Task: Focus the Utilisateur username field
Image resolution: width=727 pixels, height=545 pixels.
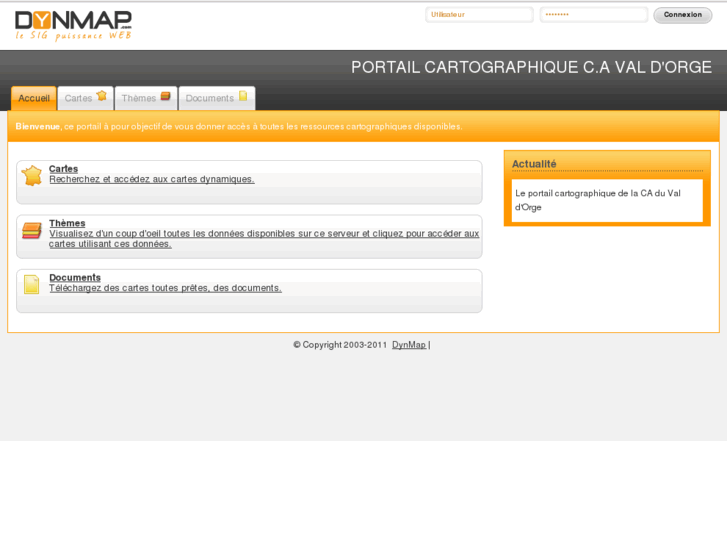Action: click(x=479, y=15)
